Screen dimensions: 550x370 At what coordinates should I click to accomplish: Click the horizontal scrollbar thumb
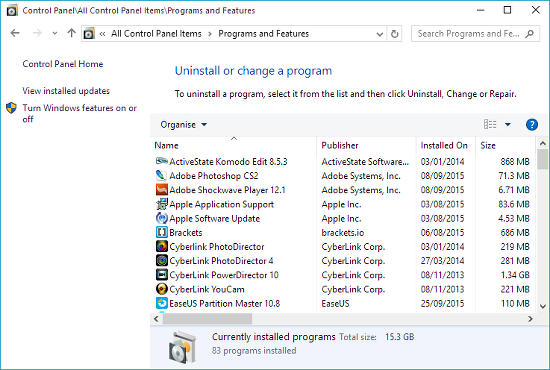pyautogui.click(x=207, y=319)
